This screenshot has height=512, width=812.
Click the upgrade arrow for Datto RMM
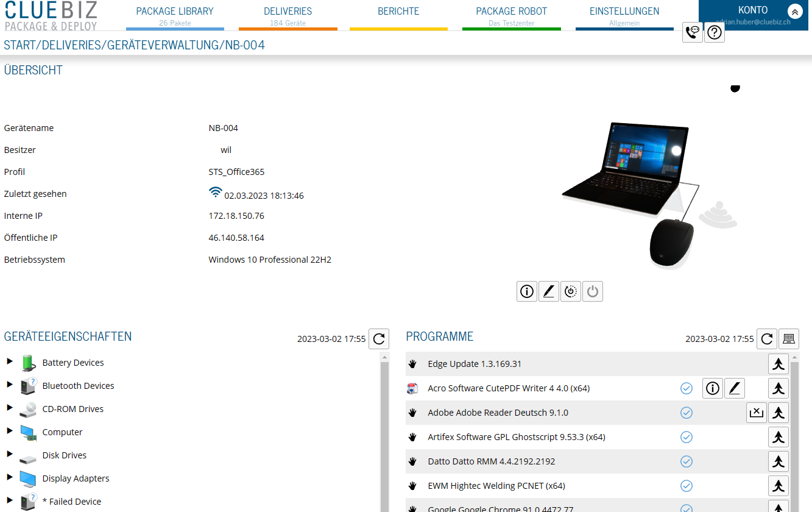click(x=778, y=461)
